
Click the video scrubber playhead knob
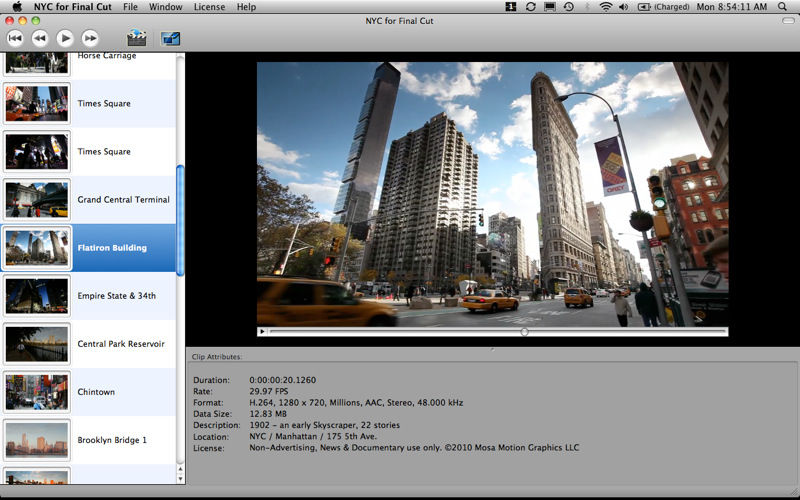point(524,332)
